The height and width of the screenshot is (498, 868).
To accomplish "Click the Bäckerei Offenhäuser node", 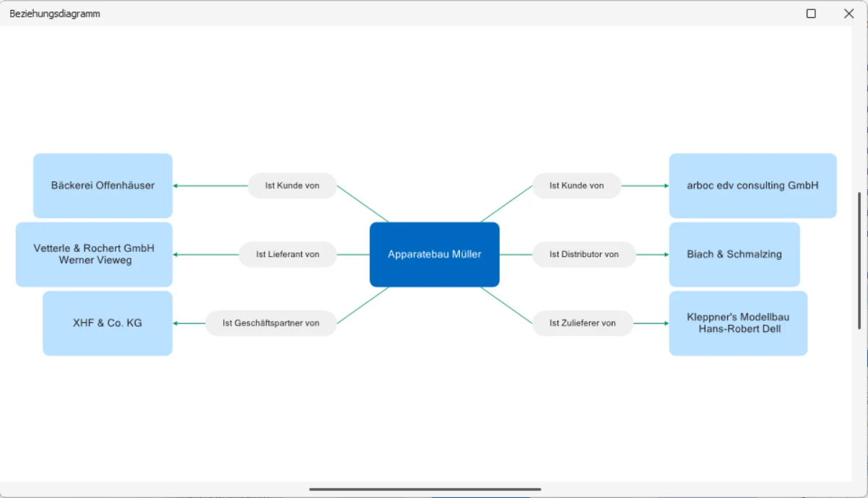I will tap(103, 185).
